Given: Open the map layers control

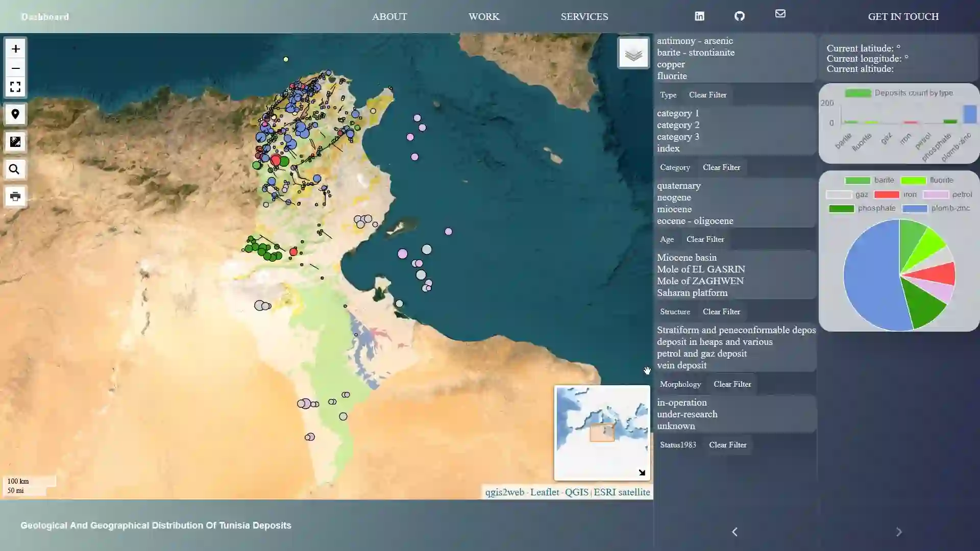Looking at the screenshot, I should tap(633, 53).
